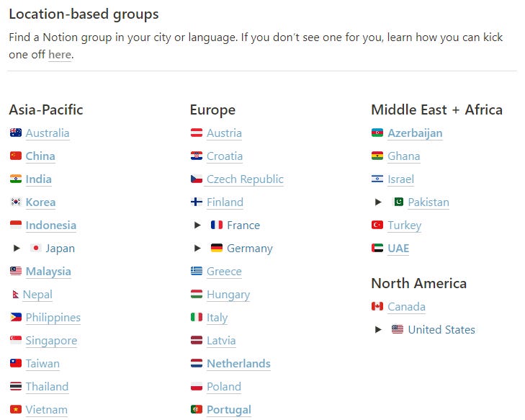Screen dimensions: 525x420
Task: Open the Australia group link
Action: point(48,133)
